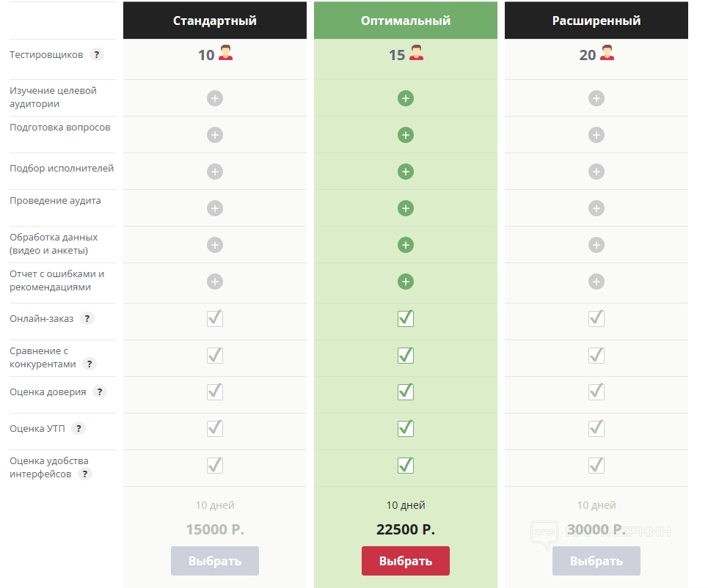
Task: Toggle Оценка доверия checkbox in Расширенный plan
Action: pyautogui.click(x=596, y=392)
